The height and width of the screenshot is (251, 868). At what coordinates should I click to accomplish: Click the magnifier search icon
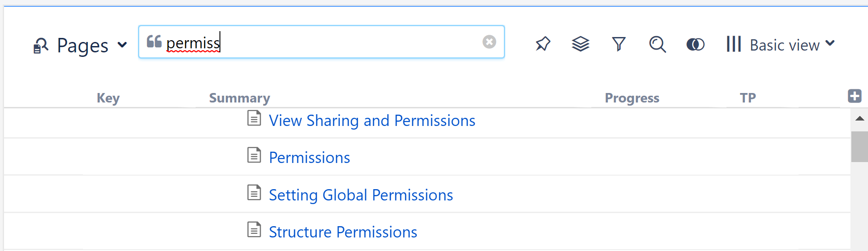(x=658, y=44)
